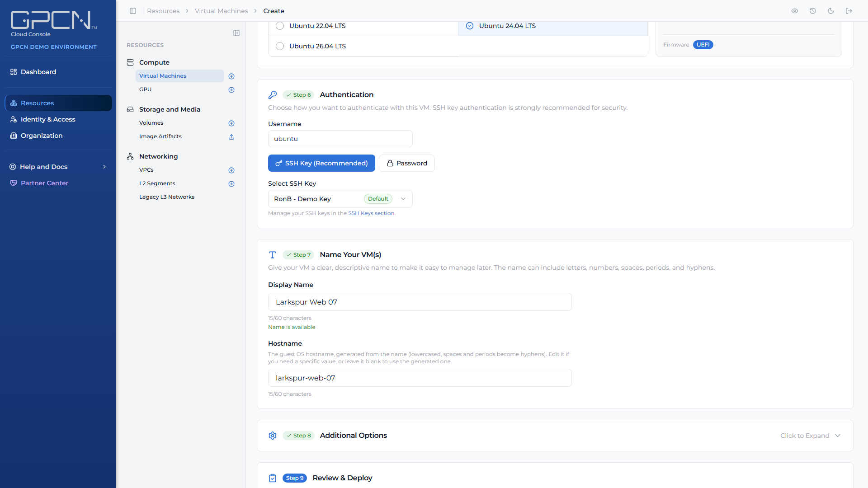
Task: Click the Step 7 completed badge
Action: point(298,255)
